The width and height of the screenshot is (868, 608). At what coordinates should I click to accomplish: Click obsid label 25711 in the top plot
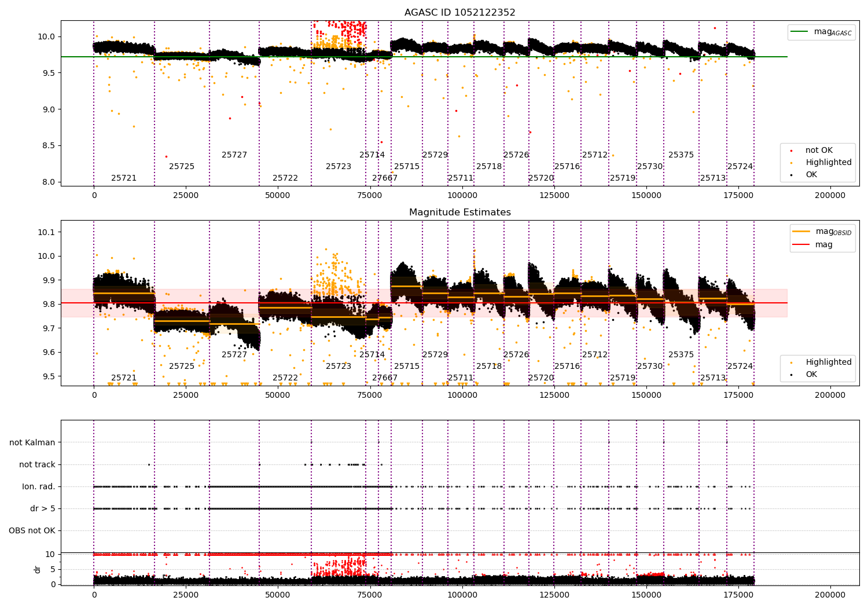461,178
